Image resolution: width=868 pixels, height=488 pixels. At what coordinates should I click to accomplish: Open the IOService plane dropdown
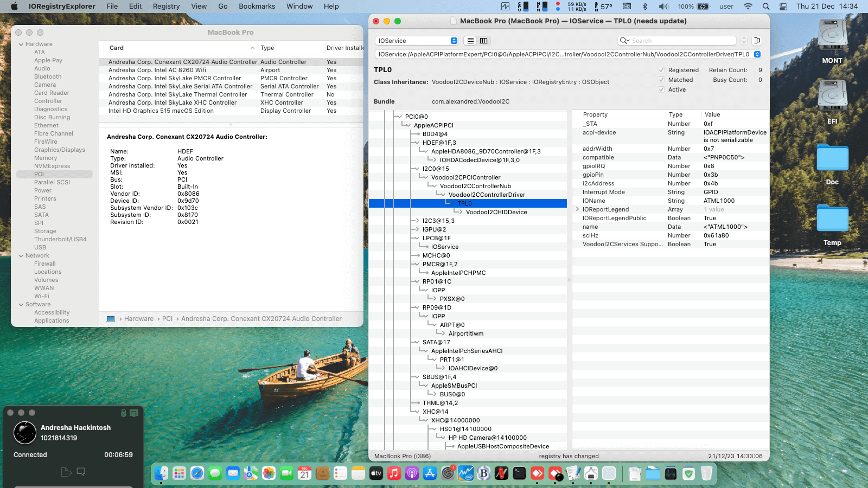(x=417, y=41)
